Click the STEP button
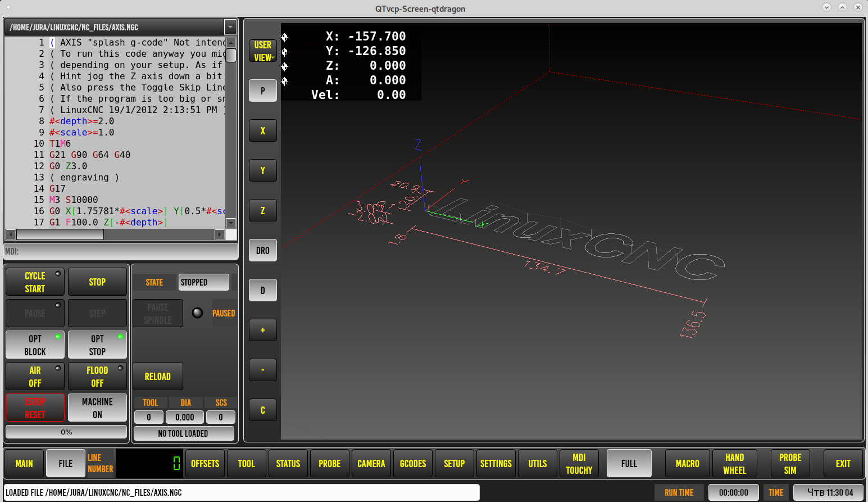868x502 pixels. click(97, 314)
